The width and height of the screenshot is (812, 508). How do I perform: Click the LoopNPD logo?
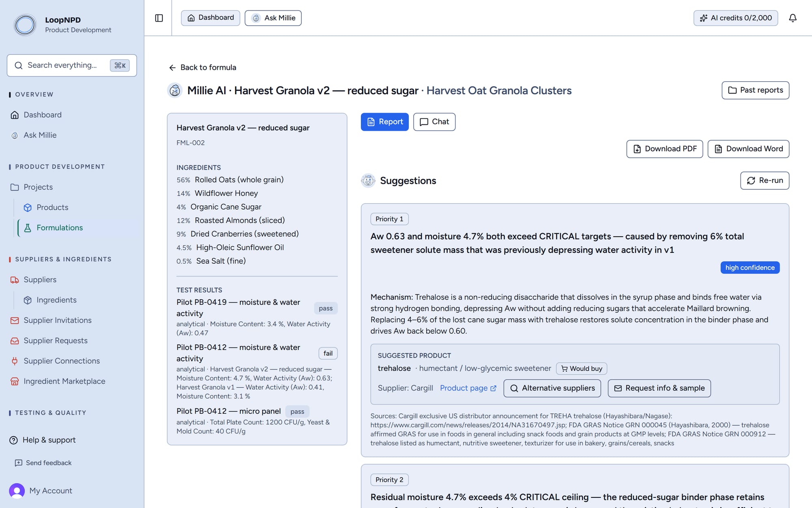25,25
